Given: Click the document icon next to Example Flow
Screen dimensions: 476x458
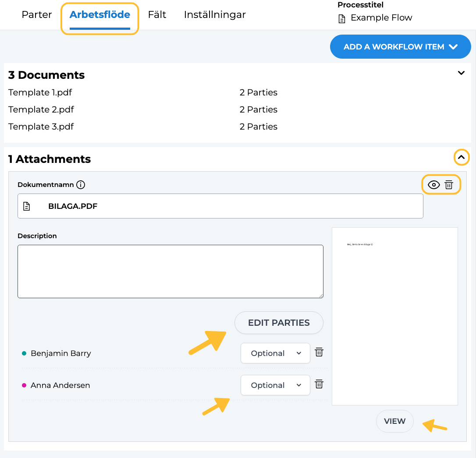Looking at the screenshot, I should [342, 18].
